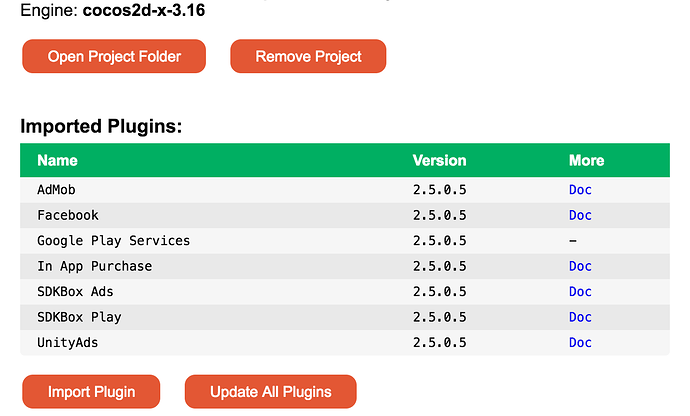Open the Doc link for SDKBox Ads
Image resolution: width=690 pixels, height=416 pixels.
(x=580, y=292)
